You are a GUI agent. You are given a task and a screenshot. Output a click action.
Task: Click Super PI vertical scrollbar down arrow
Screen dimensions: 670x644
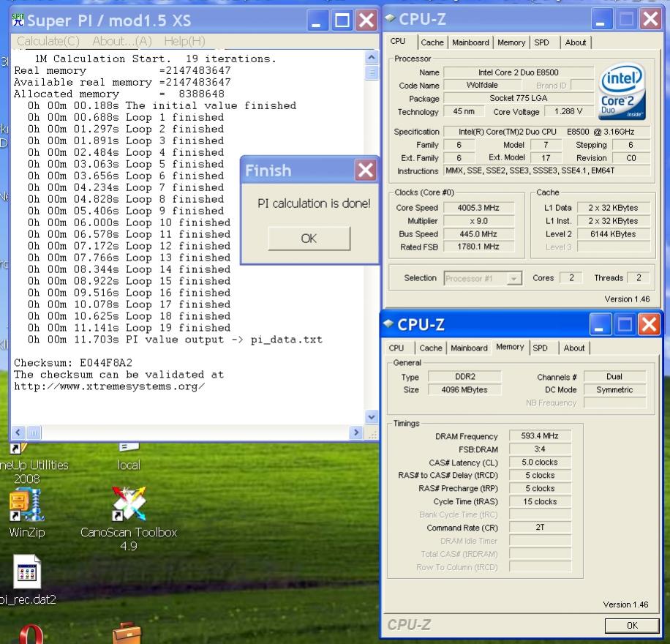point(372,416)
